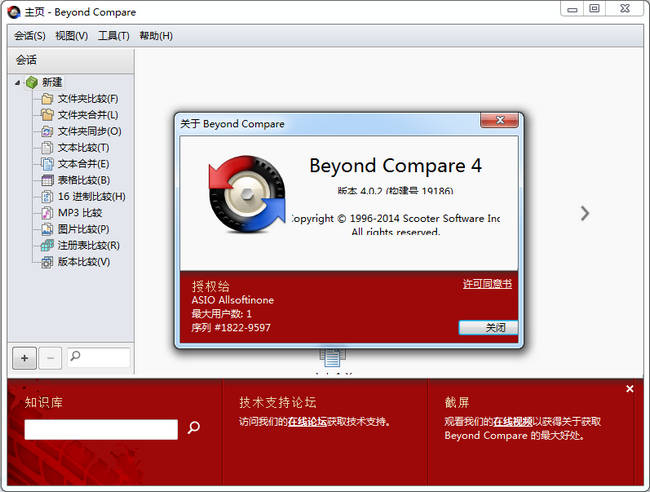Minimize the main Beyond Compare window
The height and width of the screenshot is (492, 650).
coord(572,9)
